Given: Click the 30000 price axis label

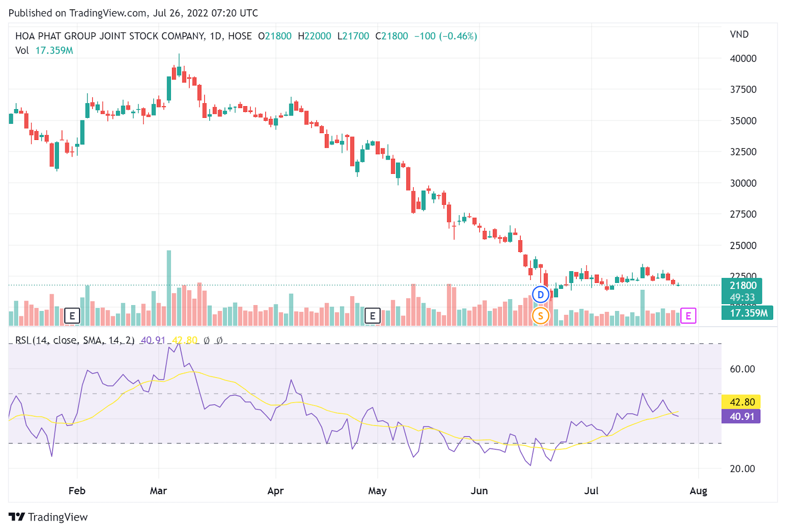Looking at the screenshot, I should point(743,183).
